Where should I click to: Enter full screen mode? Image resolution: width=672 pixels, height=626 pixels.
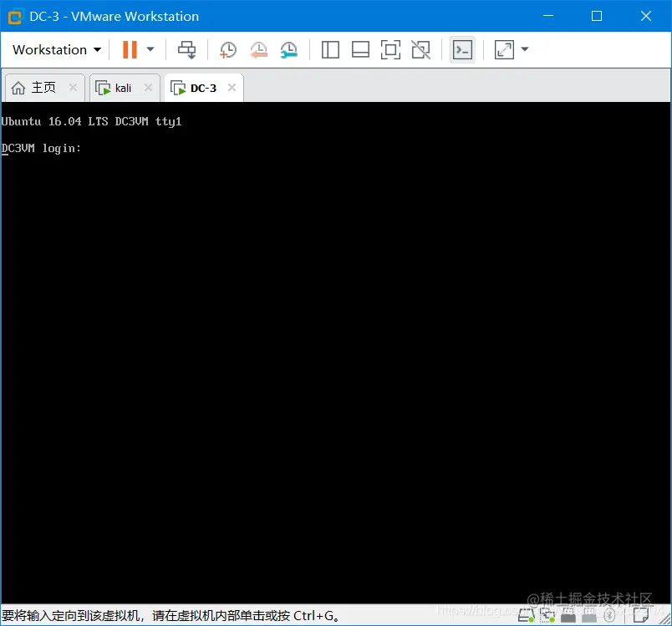390,49
